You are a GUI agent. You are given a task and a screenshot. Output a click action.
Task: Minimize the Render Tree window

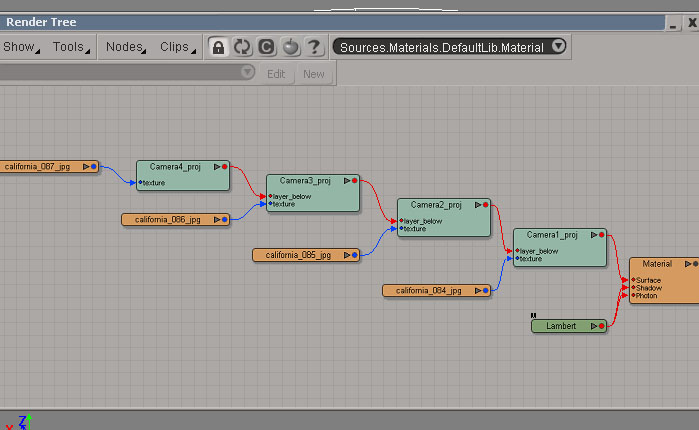pyautogui.click(x=673, y=23)
